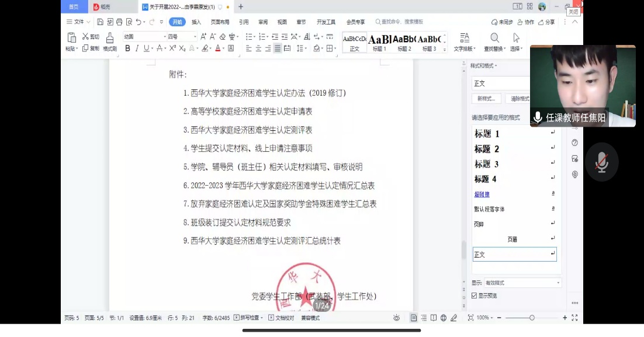
Task: Open the 页面布局 ribbon tab
Action: [220, 22]
